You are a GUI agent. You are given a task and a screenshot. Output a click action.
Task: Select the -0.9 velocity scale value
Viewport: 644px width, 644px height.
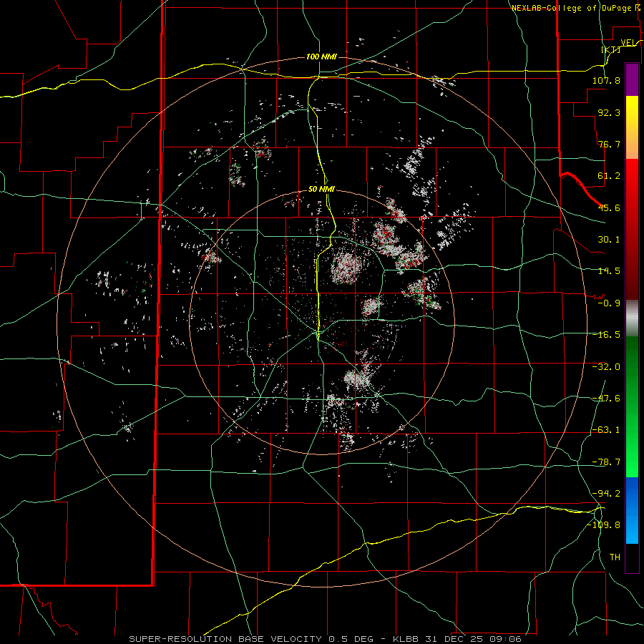[609, 303]
